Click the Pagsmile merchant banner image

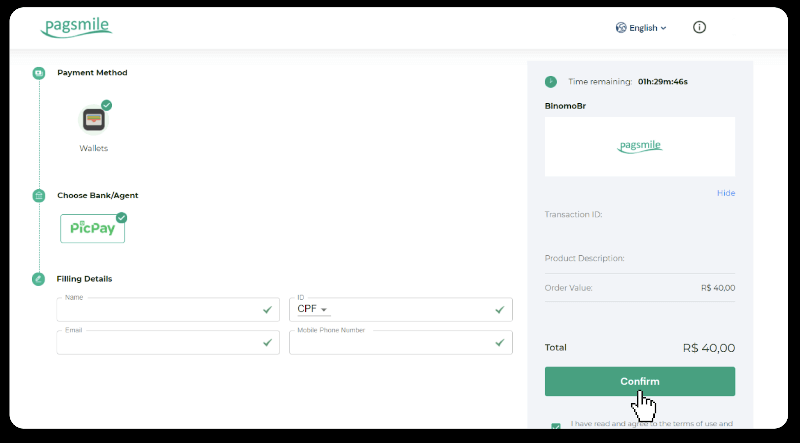tap(640, 146)
